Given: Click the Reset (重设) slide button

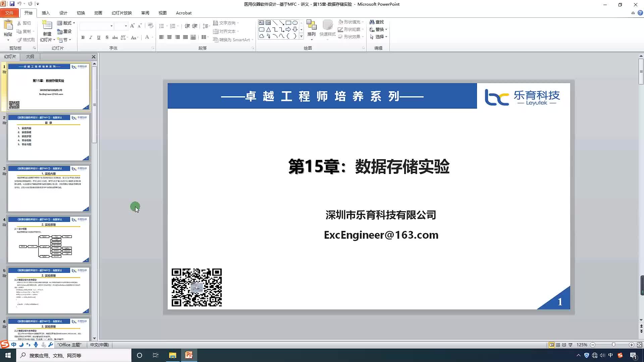Looking at the screenshot, I should tap(64, 32).
